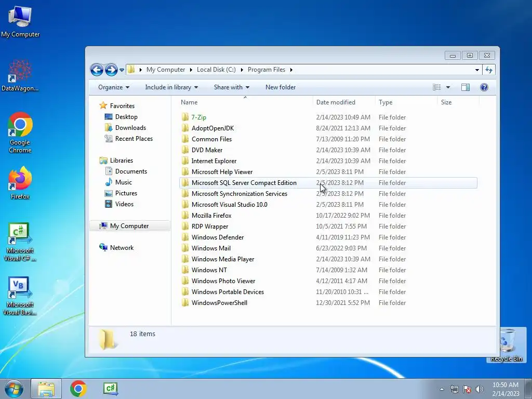This screenshot has width=532, height=399.
Task: Select the Mozilla Firefox folder icon
Action: point(185,215)
